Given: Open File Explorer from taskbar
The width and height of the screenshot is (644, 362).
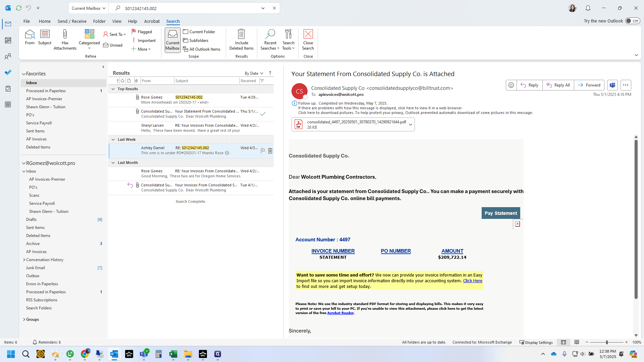Looking at the screenshot, I should (x=188, y=354).
